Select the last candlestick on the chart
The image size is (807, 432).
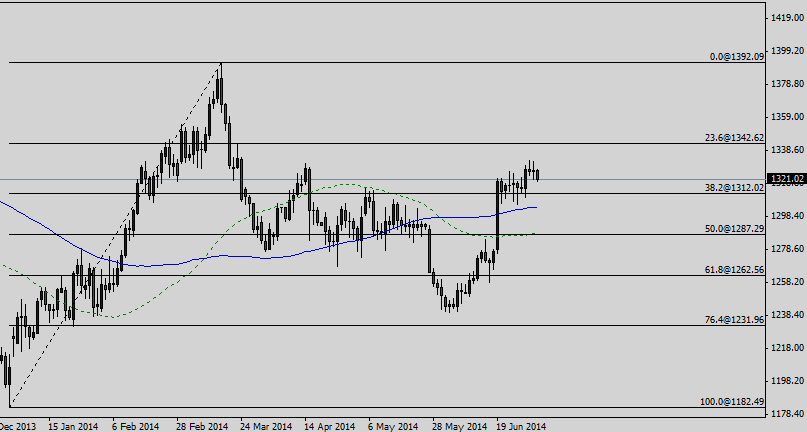538,175
